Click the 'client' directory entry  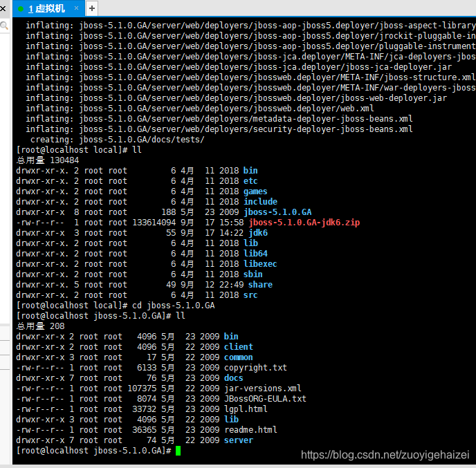click(x=238, y=347)
